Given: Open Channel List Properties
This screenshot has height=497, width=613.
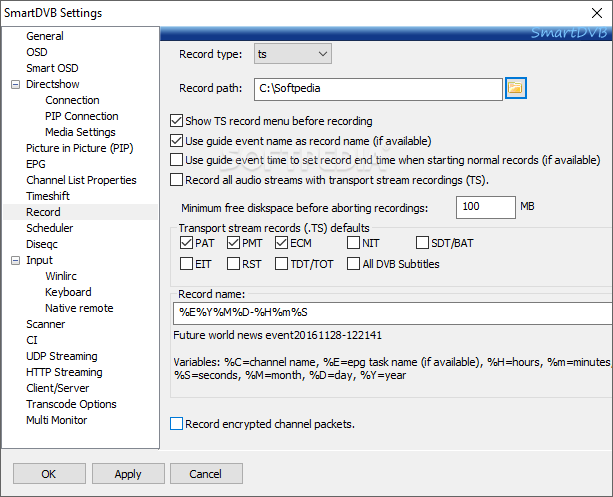Looking at the screenshot, I should pos(81,180).
